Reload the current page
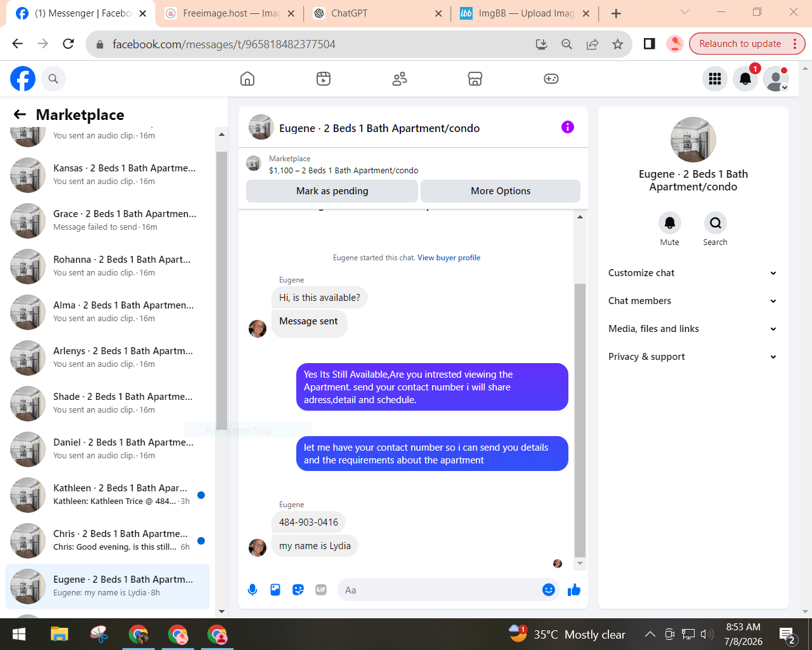Viewport: 812px width, 650px height. [x=69, y=44]
